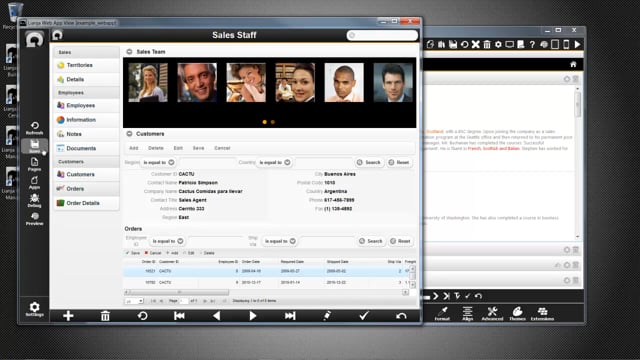Open Format in back window bottom bar

(442, 313)
